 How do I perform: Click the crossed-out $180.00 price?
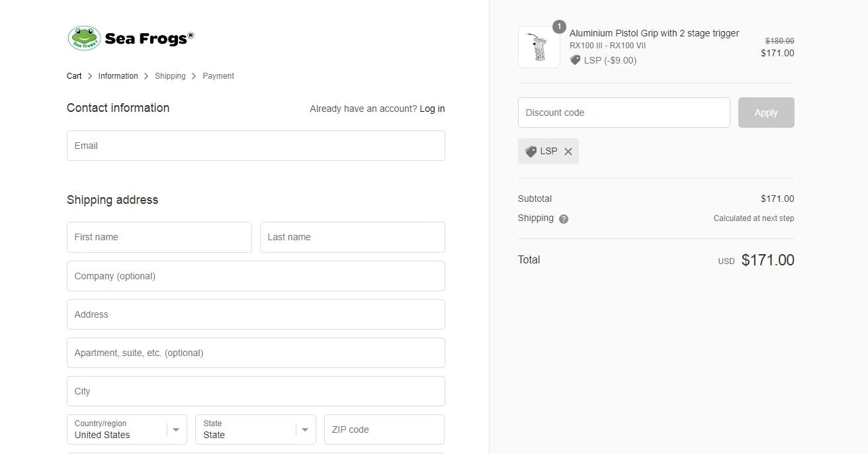780,41
